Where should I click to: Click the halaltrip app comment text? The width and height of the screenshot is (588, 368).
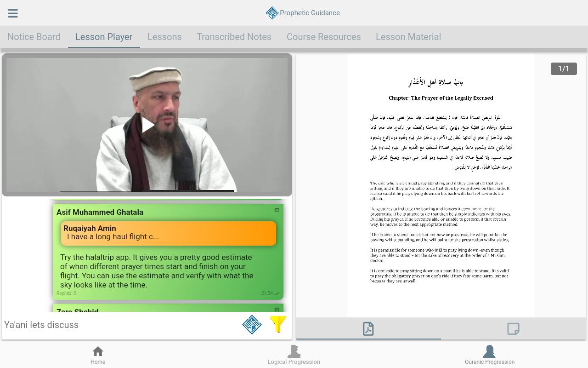click(x=157, y=271)
